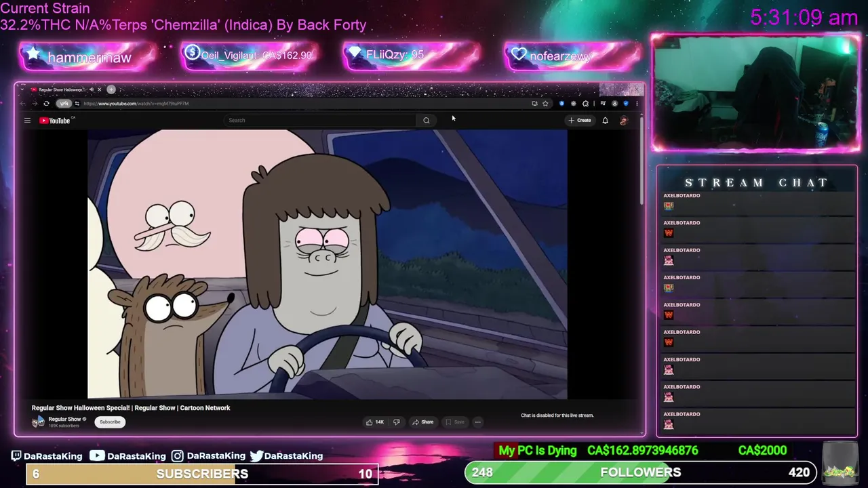This screenshot has width=868, height=488.
Task: Subscribe to the Regular Show channel
Action: pyautogui.click(x=110, y=422)
